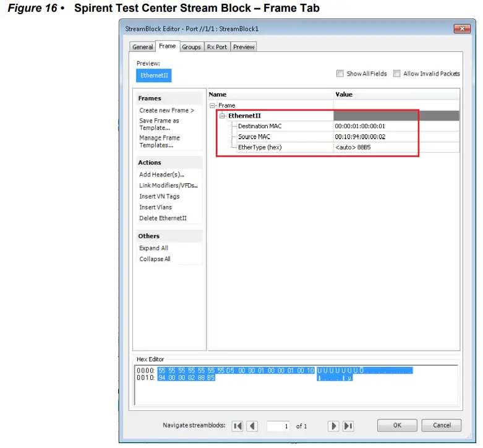Viewport: 483px width, 448px height.
Task: Click Collapse All link
Action: [x=155, y=259]
